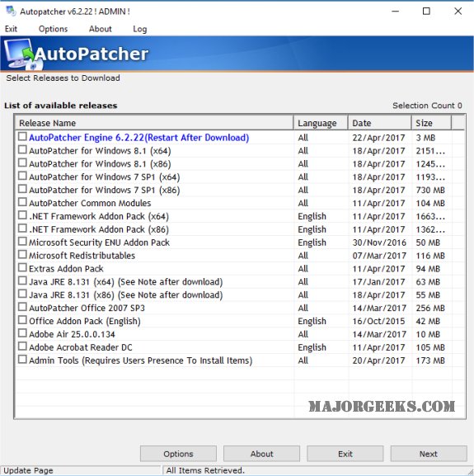Check the Extras Addon Pack item
The image size is (474, 476).
[22, 267]
